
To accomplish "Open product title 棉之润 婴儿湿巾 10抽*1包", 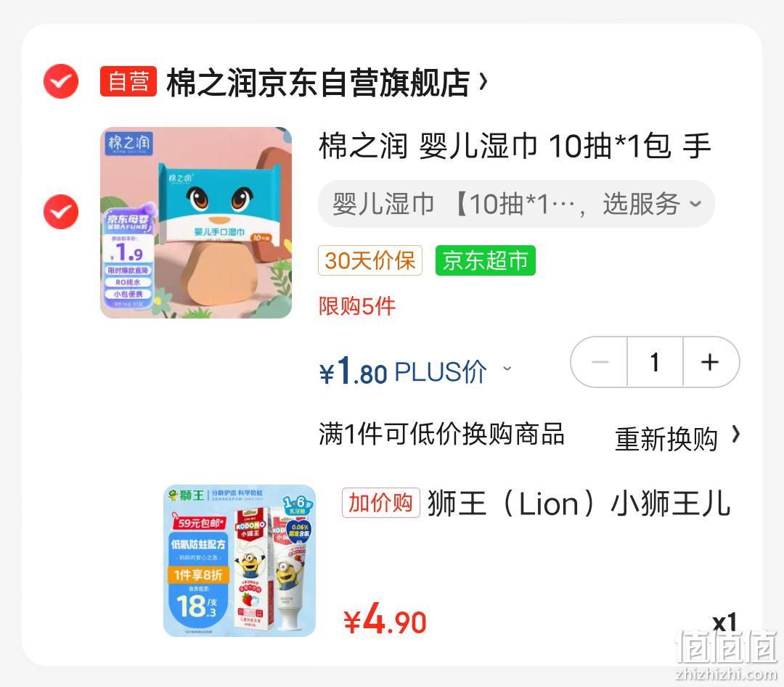I will 515,146.
